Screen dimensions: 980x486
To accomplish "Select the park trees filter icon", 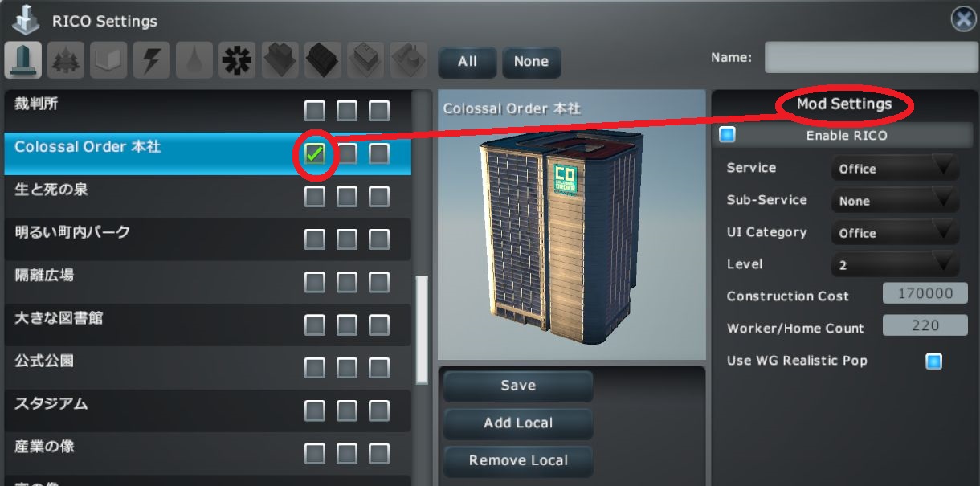I will [x=66, y=60].
